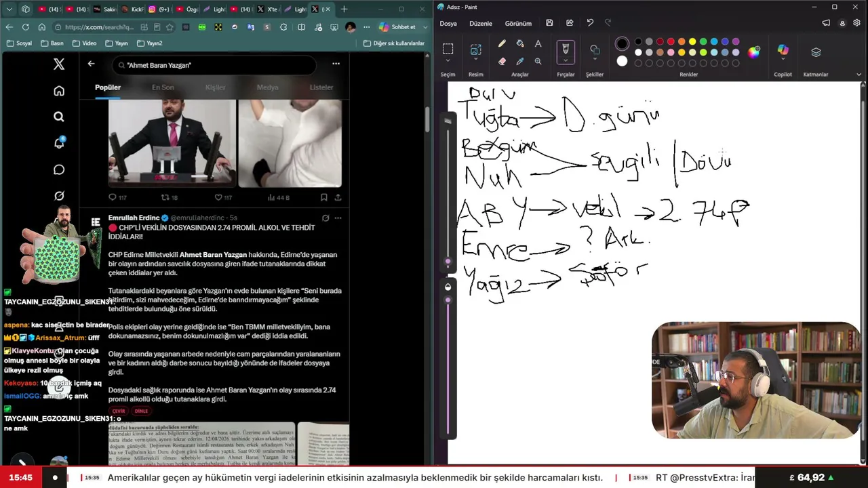Open Grok icon in X sidebar
Image resolution: width=868 pixels, height=488 pixels.
[x=59, y=196]
